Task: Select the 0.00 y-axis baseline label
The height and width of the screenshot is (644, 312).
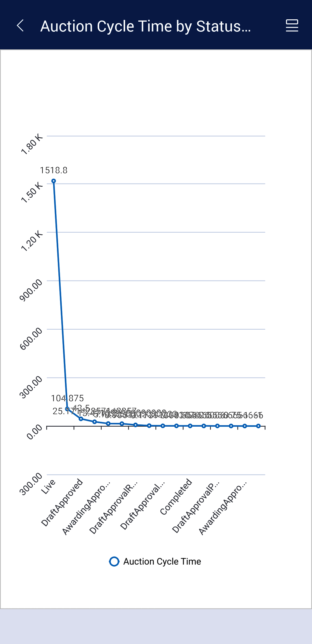Action: (x=34, y=432)
